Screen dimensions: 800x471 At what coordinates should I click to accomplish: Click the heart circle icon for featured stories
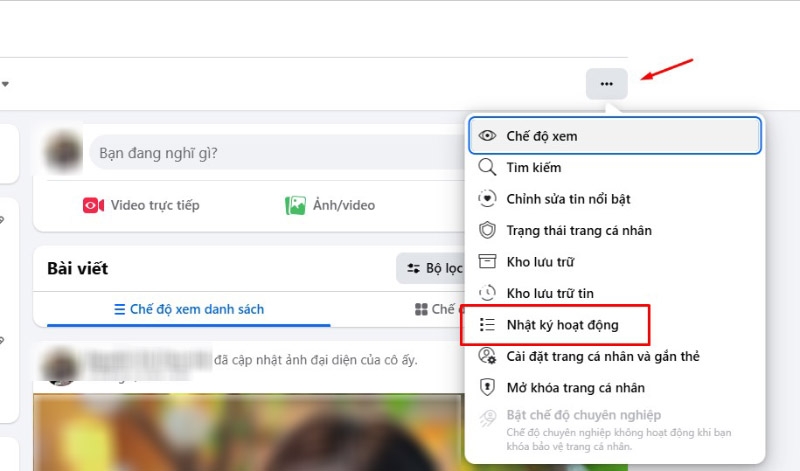[x=487, y=199]
